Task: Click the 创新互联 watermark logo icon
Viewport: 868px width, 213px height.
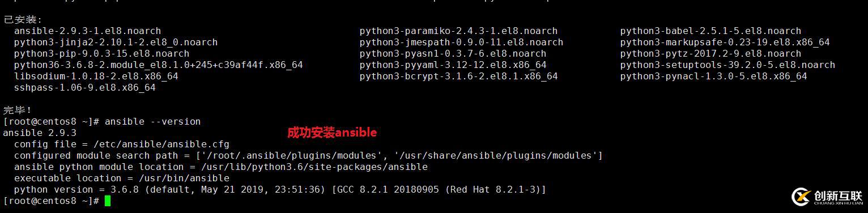Action: click(802, 197)
